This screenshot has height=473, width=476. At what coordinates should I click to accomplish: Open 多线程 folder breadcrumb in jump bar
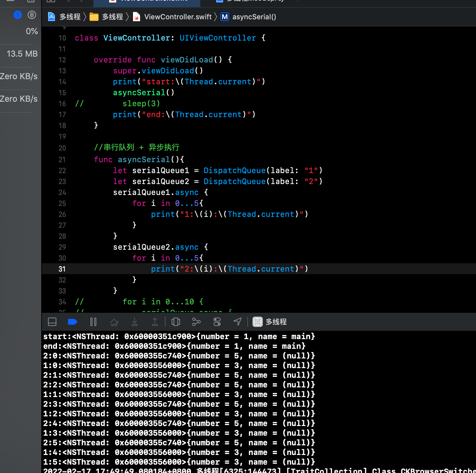(107, 17)
